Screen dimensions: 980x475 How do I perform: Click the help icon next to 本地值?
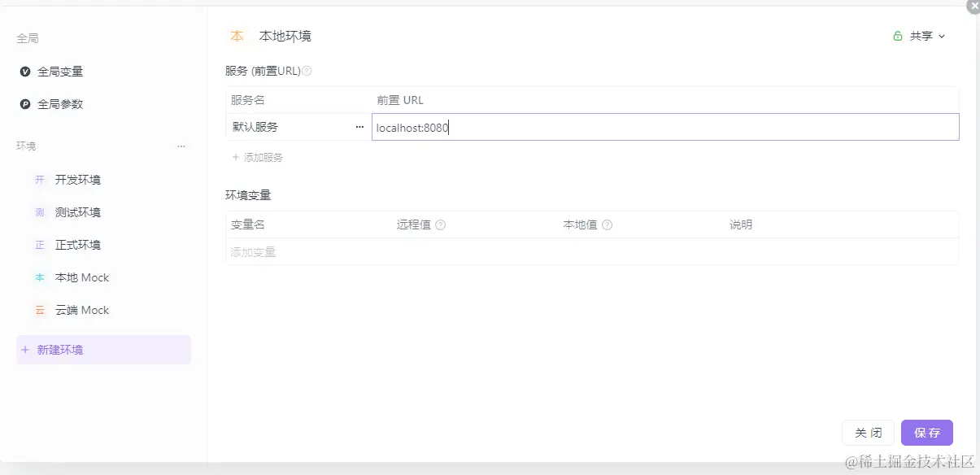607,225
